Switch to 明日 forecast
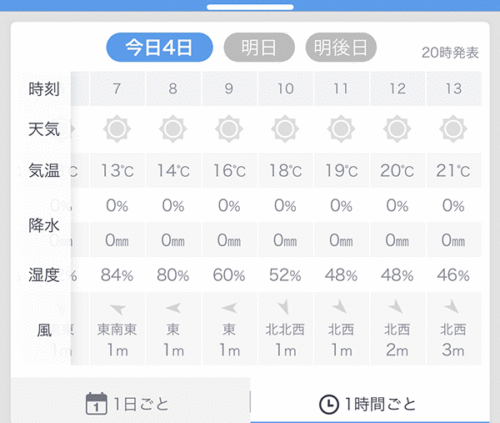 pos(259,47)
